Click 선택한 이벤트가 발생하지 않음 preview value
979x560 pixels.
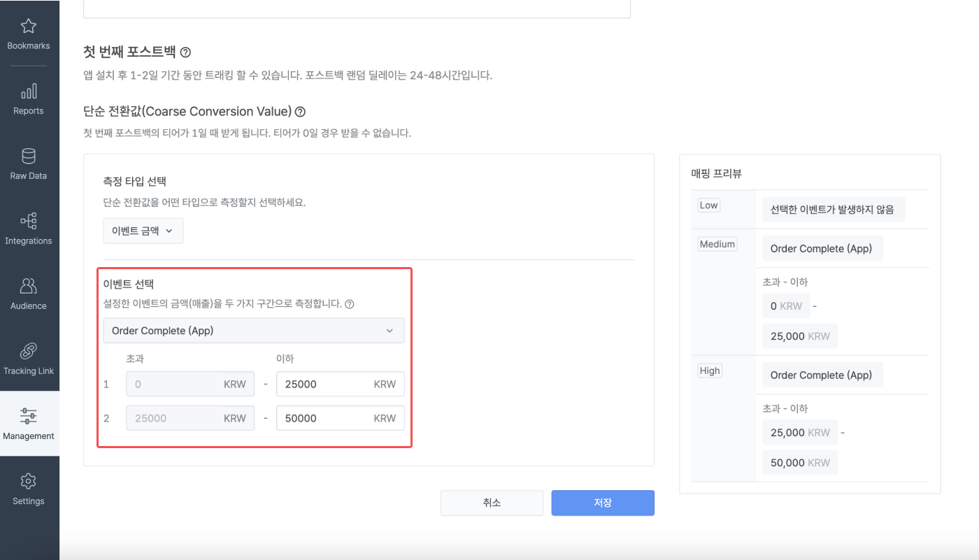click(832, 209)
